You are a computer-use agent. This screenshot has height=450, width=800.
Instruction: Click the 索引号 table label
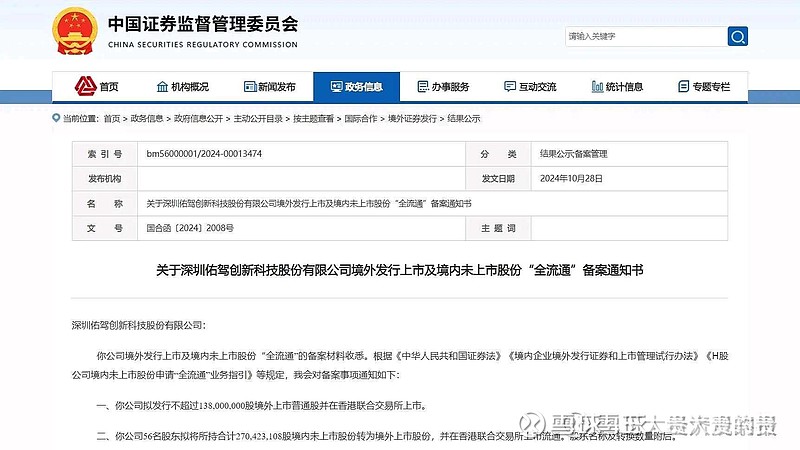pos(105,154)
